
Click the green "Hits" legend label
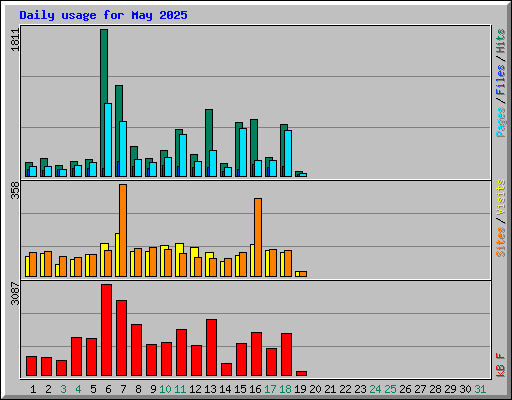point(501,41)
